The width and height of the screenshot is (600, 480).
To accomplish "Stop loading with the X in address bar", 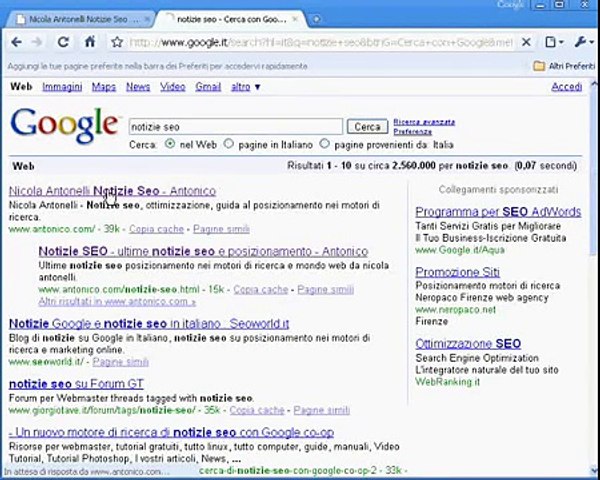I will [527, 42].
